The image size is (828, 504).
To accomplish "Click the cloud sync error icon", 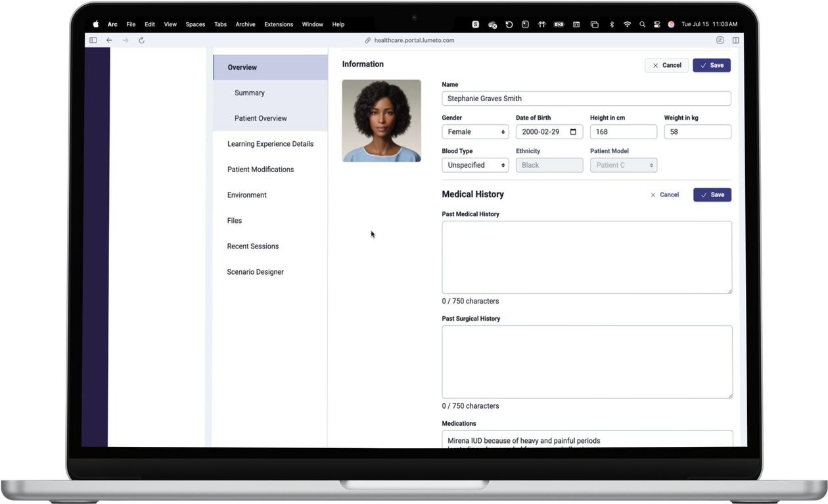I will tap(492, 24).
